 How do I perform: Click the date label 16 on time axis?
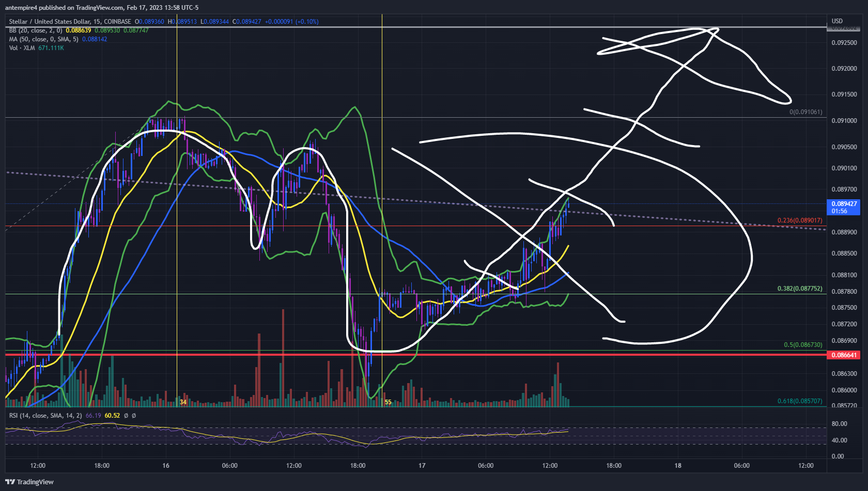click(166, 466)
